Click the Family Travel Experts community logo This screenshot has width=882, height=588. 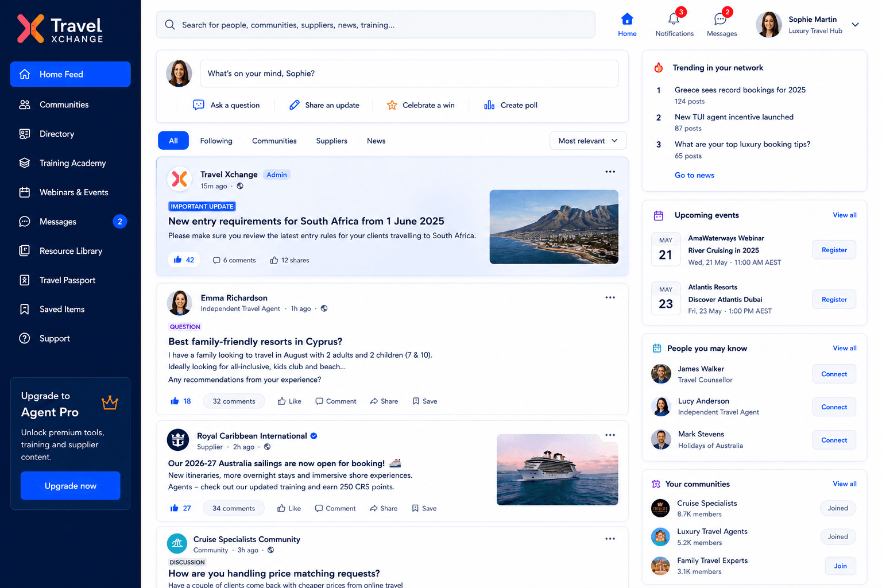click(660, 566)
